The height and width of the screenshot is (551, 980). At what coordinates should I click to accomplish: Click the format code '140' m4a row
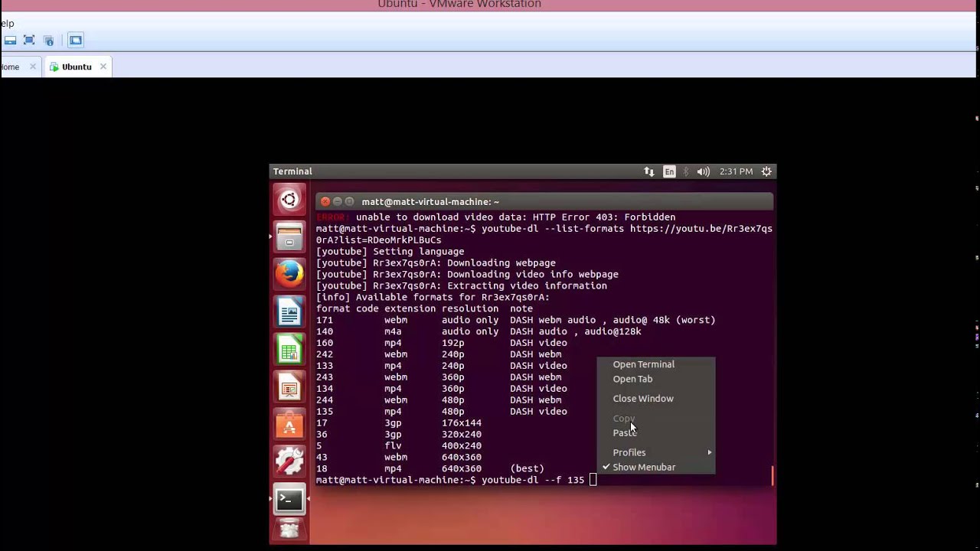click(479, 331)
